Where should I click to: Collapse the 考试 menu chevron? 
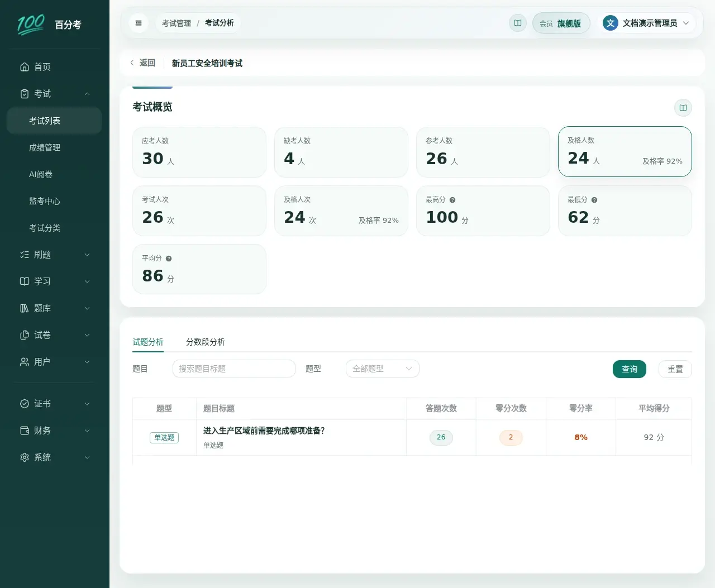87,94
